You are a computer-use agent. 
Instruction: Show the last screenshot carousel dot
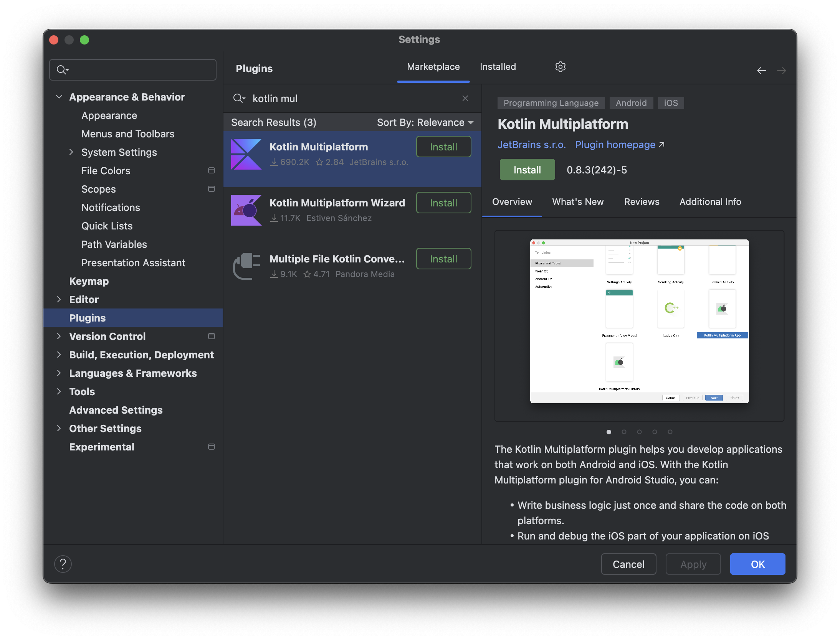click(x=670, y=432)
